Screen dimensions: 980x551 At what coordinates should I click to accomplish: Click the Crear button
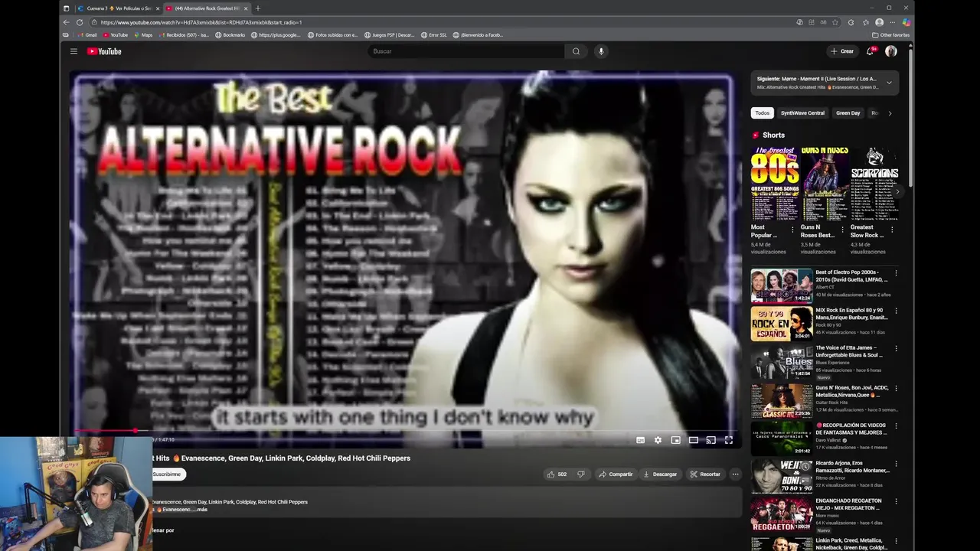pos(842,51)
